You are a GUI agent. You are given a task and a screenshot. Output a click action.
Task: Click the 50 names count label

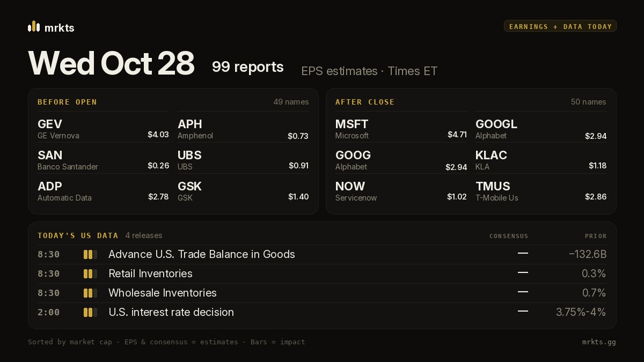589,102
